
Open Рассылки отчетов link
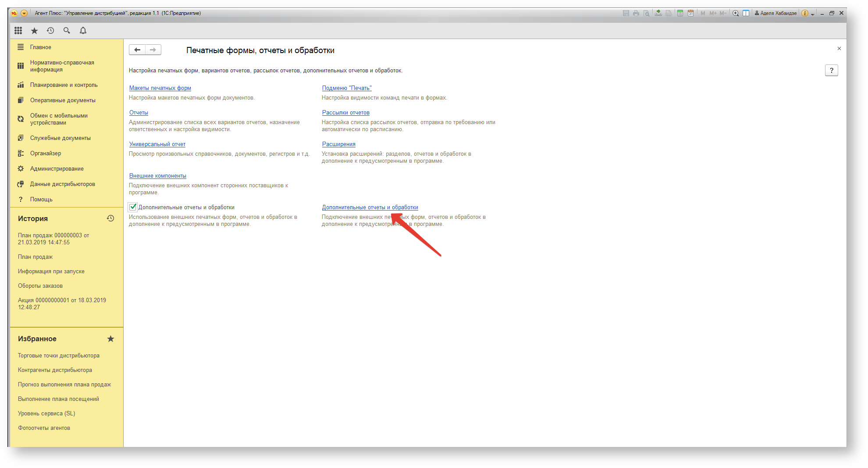click(346, 113)
